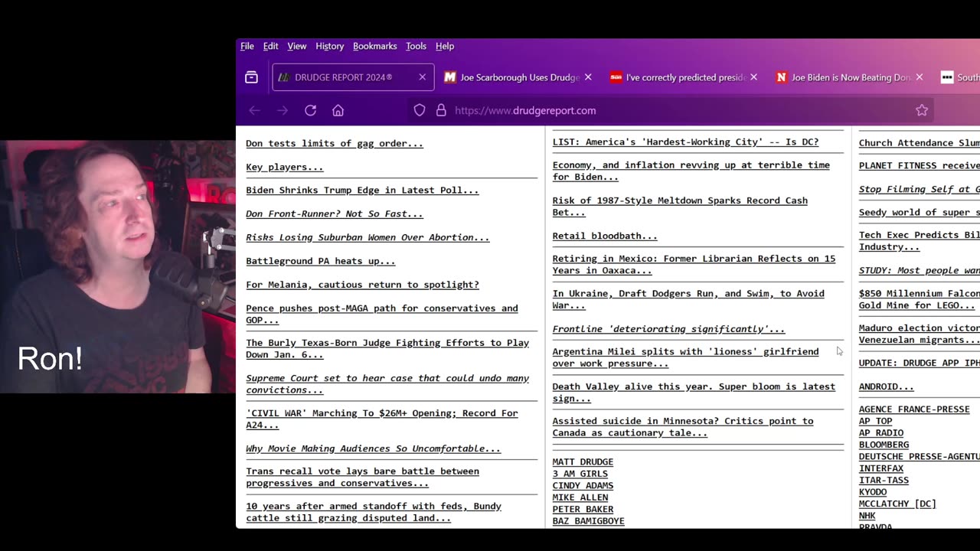Open the MIKE ALLEN link

pos(580,497)
